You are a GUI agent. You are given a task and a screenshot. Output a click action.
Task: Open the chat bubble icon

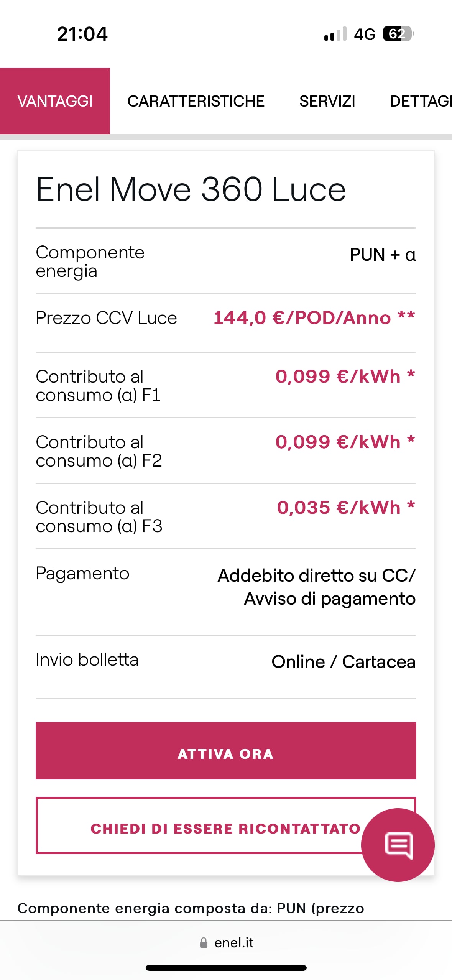click(x=398, y=845)
